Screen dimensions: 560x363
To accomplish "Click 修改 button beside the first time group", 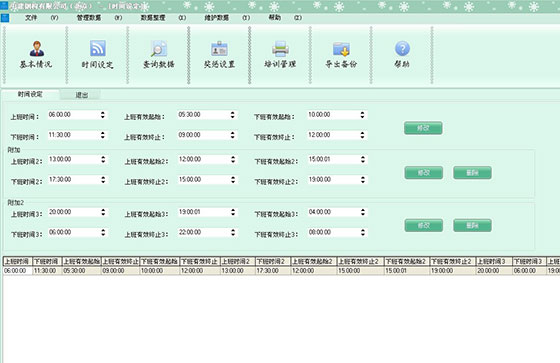I will pyautogui.click(x=423, y=128).
